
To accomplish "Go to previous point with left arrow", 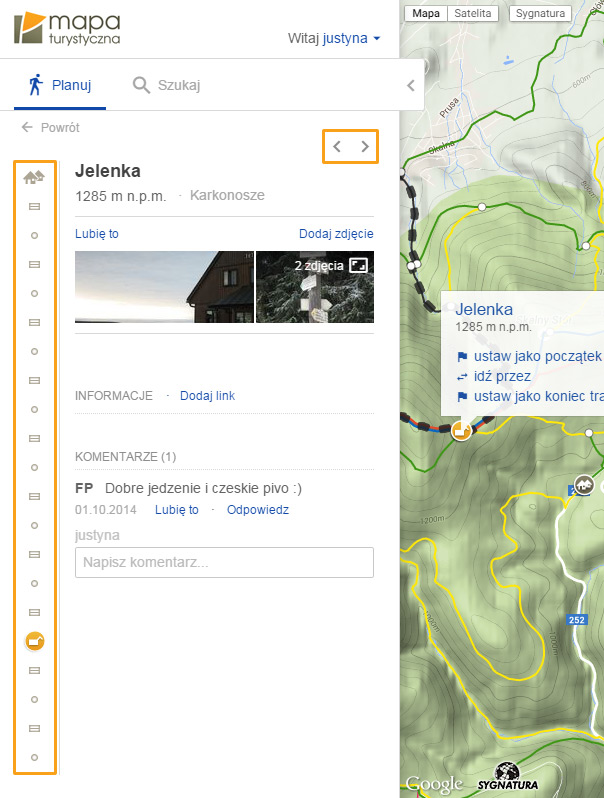I will click(x=337, y=147).
